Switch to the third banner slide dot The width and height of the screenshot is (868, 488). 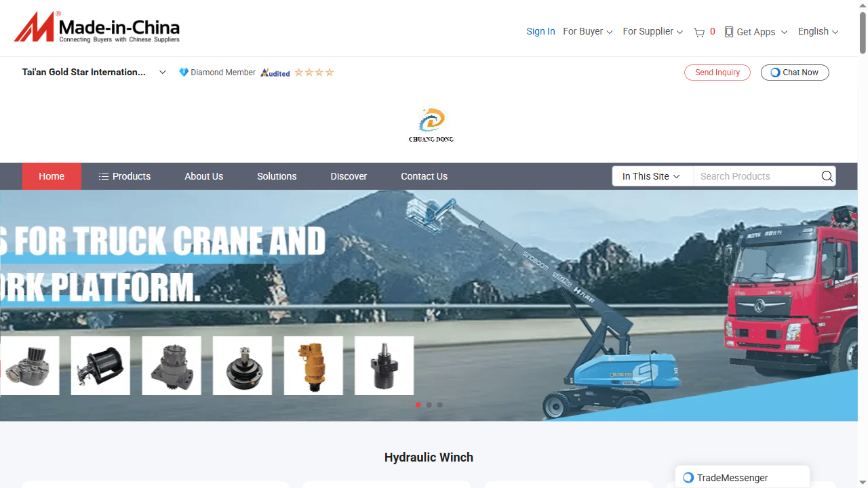pyautogui.click(x=439, y=405)
